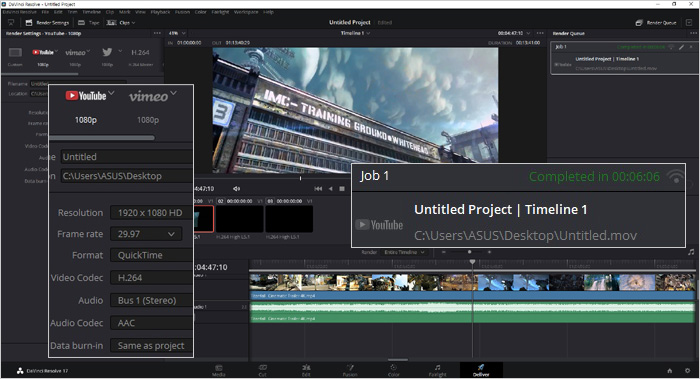Remove Job 1 with its X icon
The height and width of the screenshot is (379, 700).
tap(691, 47)
